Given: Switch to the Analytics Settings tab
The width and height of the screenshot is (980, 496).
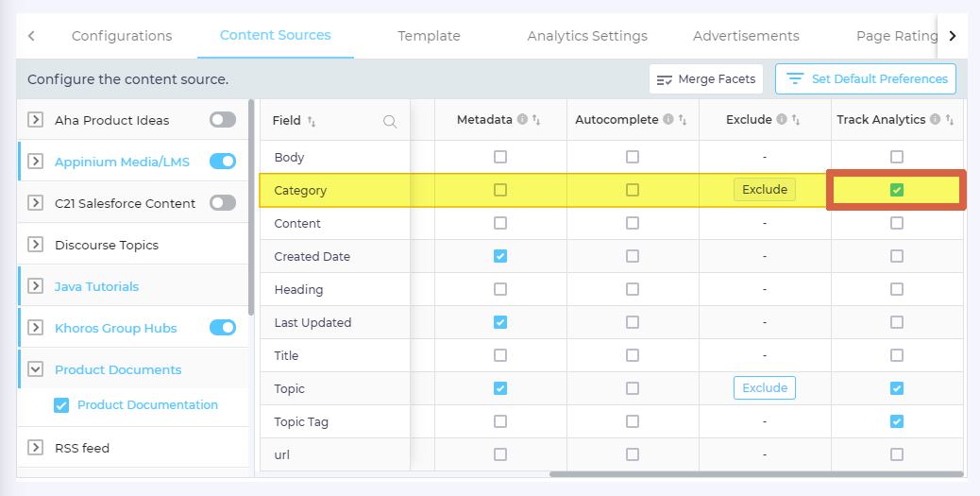Looking at the screenshot, I should click(587, 36).
